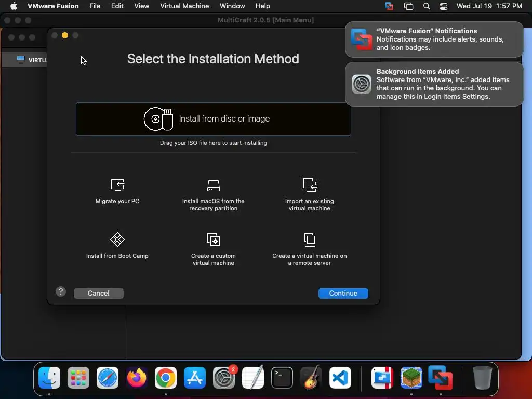Open the Apple menu

tap(14, 6)
